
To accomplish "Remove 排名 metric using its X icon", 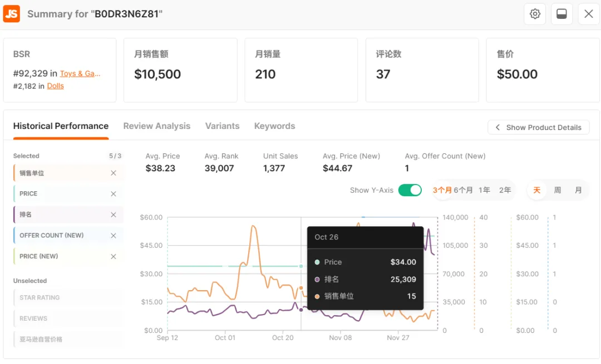I will pos(114,215).
